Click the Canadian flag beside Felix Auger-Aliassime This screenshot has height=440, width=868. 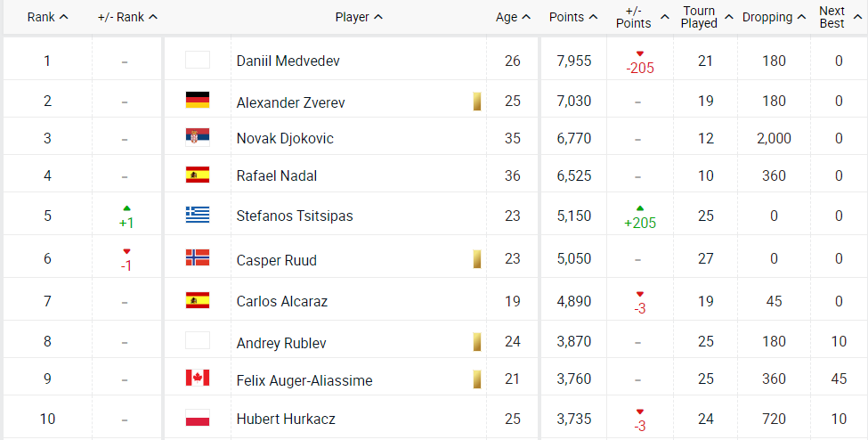pos(197,378)
